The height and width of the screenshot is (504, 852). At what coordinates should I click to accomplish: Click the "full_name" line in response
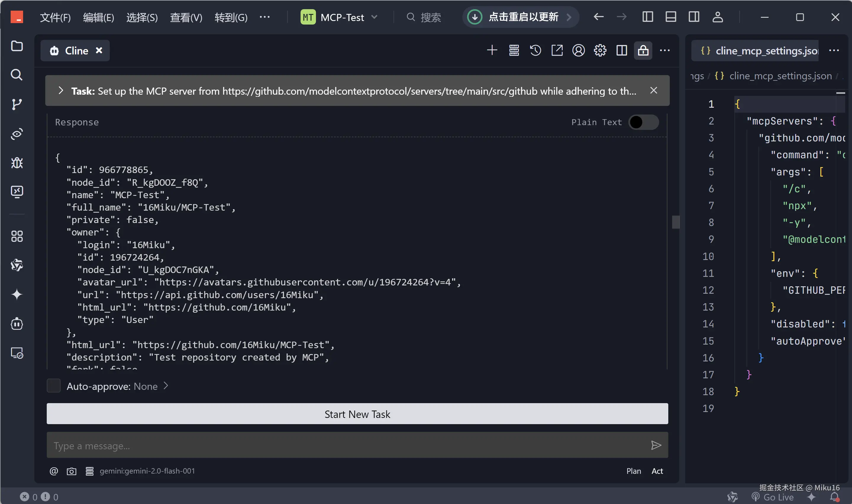pos(151,208)
